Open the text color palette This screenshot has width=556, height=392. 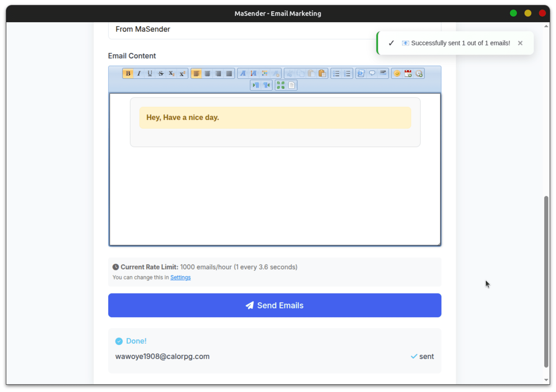[x=265, y=73]
